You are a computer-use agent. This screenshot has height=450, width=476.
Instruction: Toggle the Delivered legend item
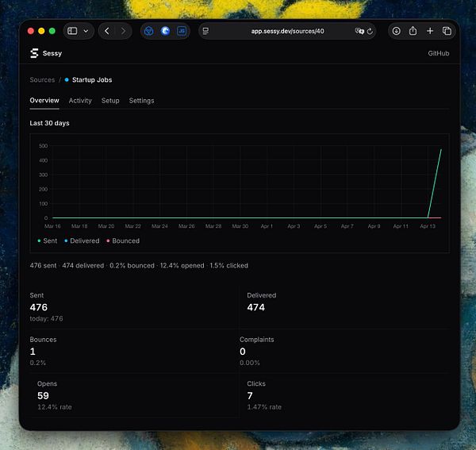(82, 240)
